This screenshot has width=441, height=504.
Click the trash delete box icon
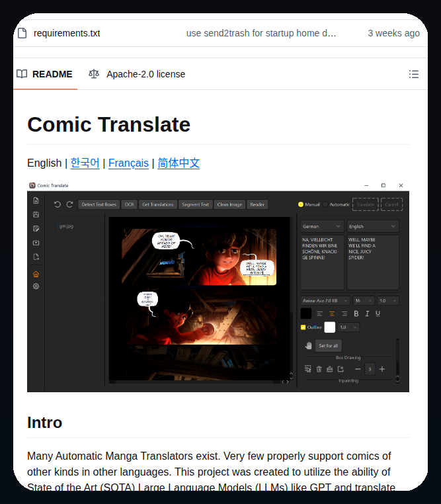[x=319, y=369]
